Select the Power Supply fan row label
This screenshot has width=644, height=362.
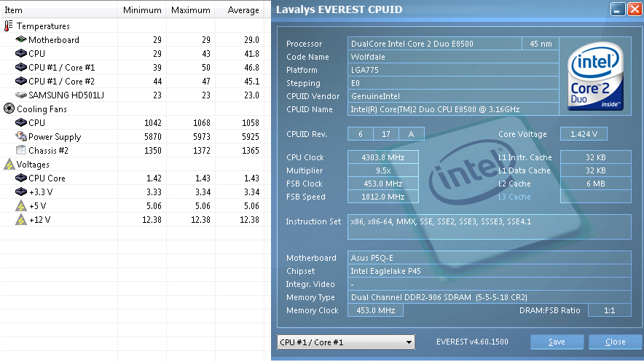click(x=55, y=137)
